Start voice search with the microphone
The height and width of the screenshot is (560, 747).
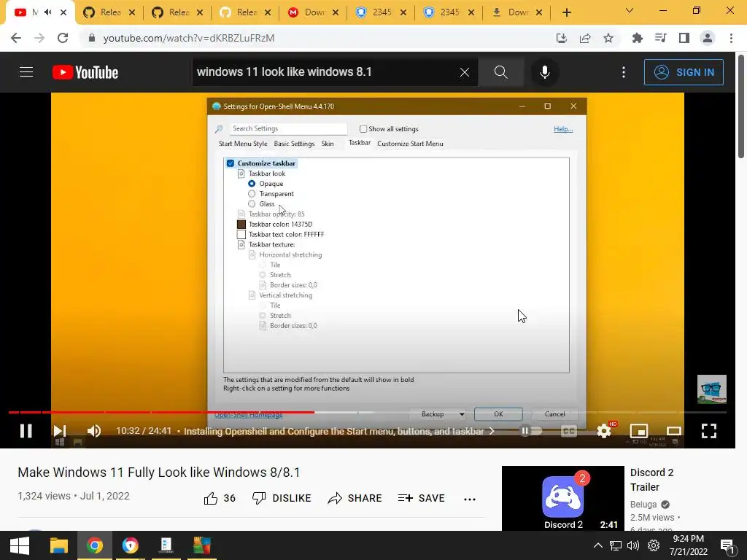click(544, 72)
